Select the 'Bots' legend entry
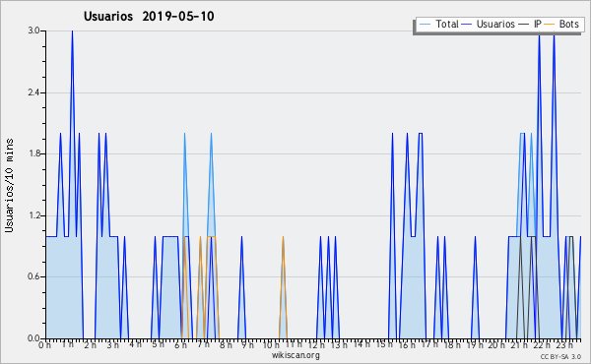This screenshot has height=364, width=591. (x=568, y=25)
